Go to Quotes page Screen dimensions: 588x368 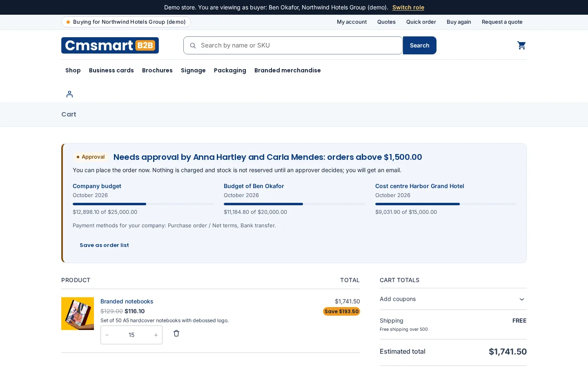[386, 22]
